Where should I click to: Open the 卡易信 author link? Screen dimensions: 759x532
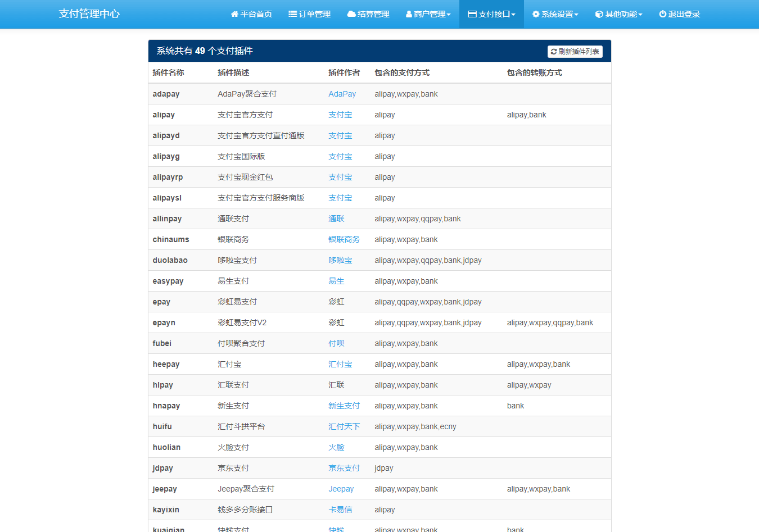coord(340,510)
